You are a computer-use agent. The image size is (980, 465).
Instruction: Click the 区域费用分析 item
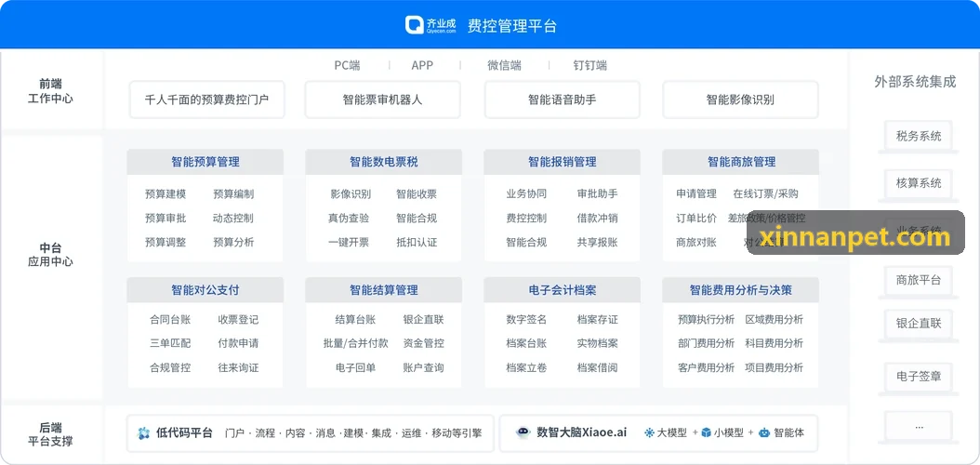[x=775, y=320]
